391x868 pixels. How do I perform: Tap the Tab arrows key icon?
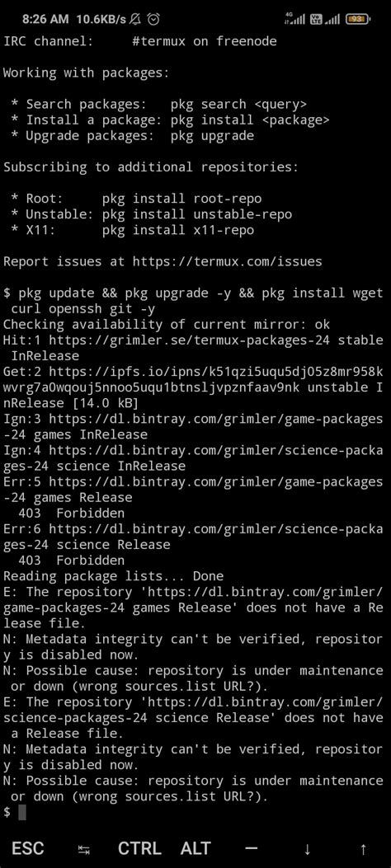click(x=84, y=850)
